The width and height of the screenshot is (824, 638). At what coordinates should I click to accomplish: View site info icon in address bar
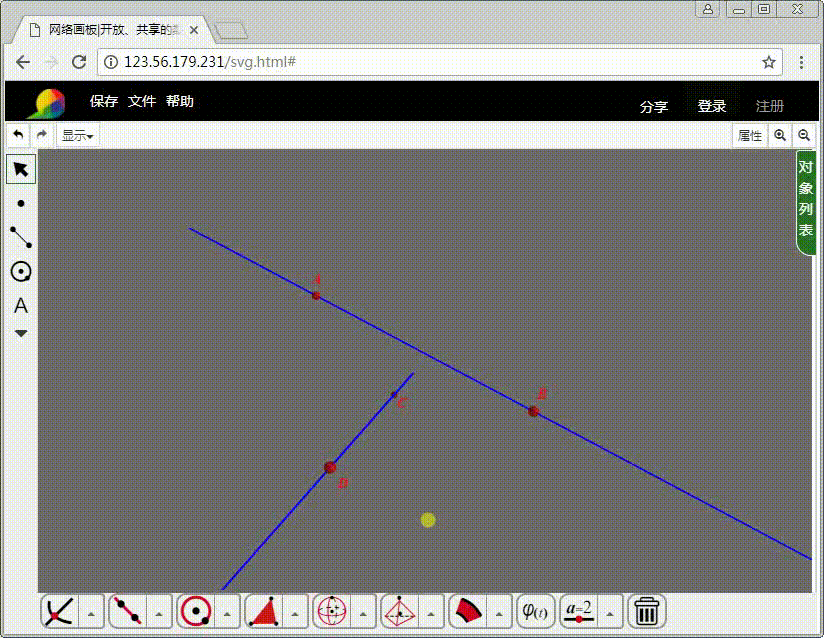pos(110,62)
